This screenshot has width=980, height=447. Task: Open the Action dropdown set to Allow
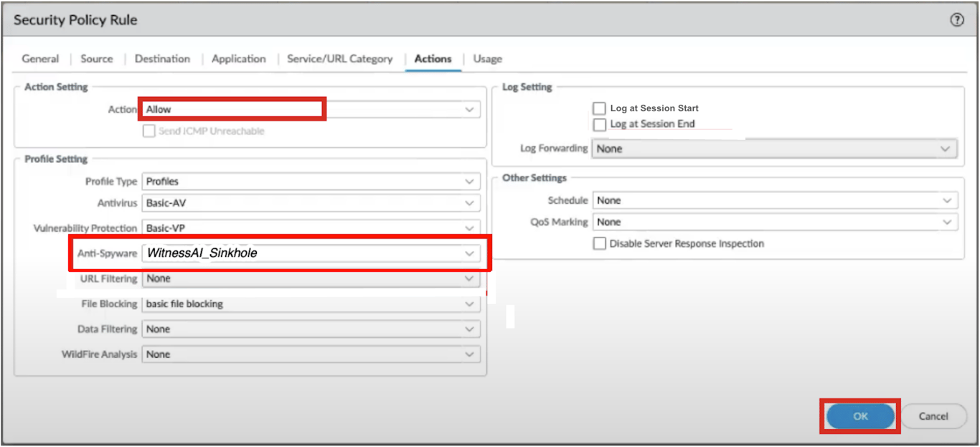[311, 110]
